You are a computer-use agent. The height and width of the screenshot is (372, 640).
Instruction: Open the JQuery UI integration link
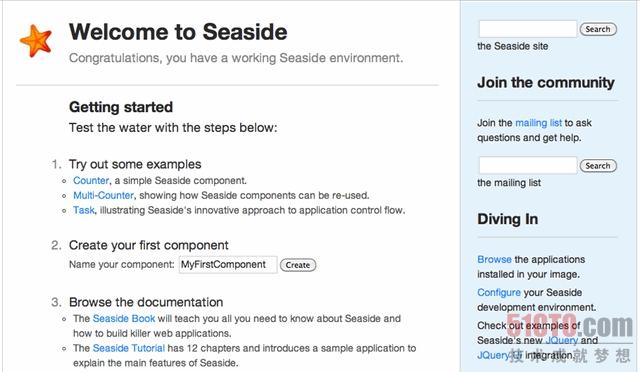pyautogui.click(x=500, y=355)
